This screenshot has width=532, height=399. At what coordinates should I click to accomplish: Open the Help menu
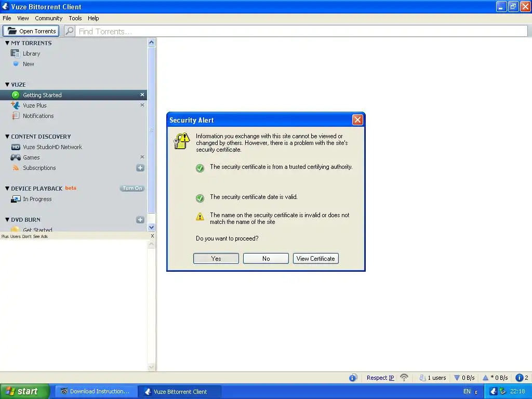94,18
